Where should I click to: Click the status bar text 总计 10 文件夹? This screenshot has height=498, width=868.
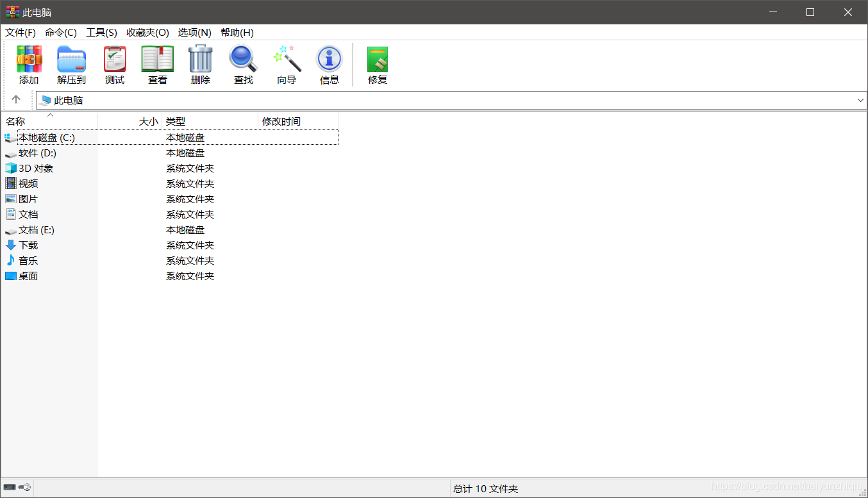click(485, 489)
